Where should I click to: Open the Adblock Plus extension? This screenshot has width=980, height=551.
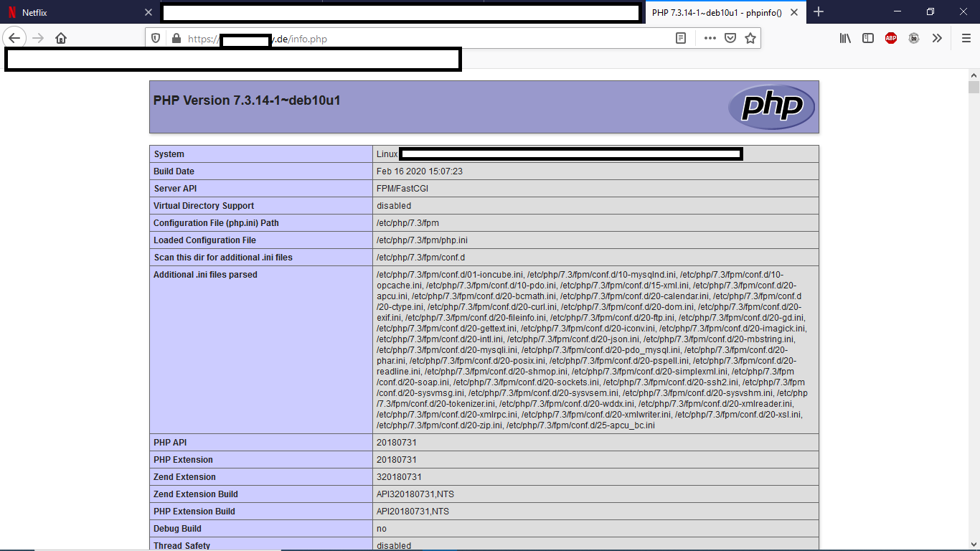pyautogui.click(x=891, y=39)
